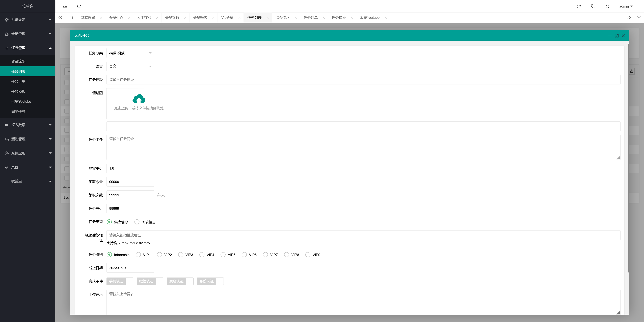Switch to the 采集Youtube tab

(x=369, y=17)
